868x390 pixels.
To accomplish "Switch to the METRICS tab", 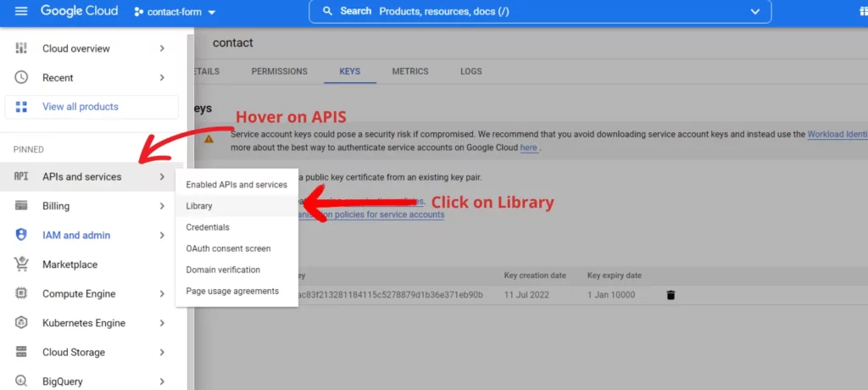I will pos(410,71).
